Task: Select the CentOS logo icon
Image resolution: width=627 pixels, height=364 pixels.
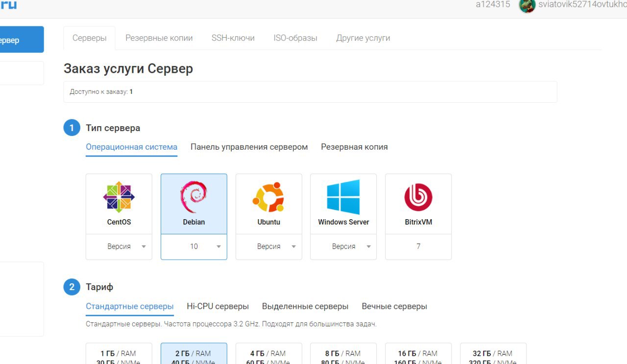Action: [119, 197]
